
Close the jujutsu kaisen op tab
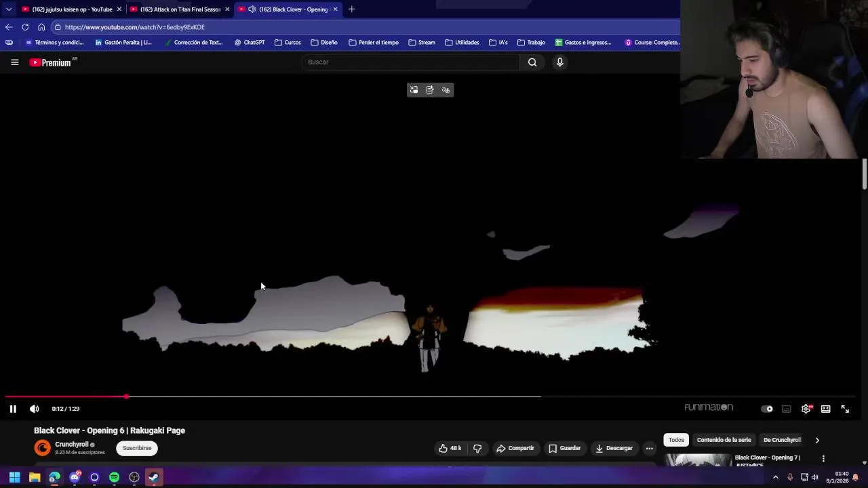click(119, 9)
